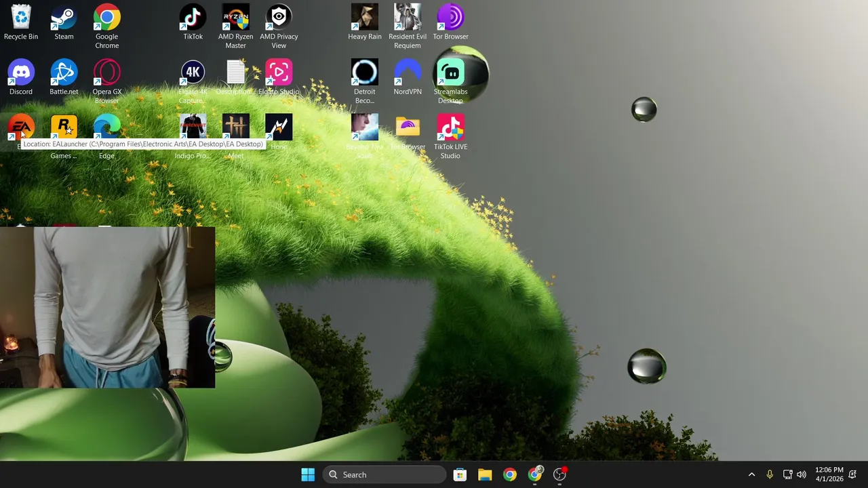Select the Google Chrome desktop shortcut

point(106,26)
